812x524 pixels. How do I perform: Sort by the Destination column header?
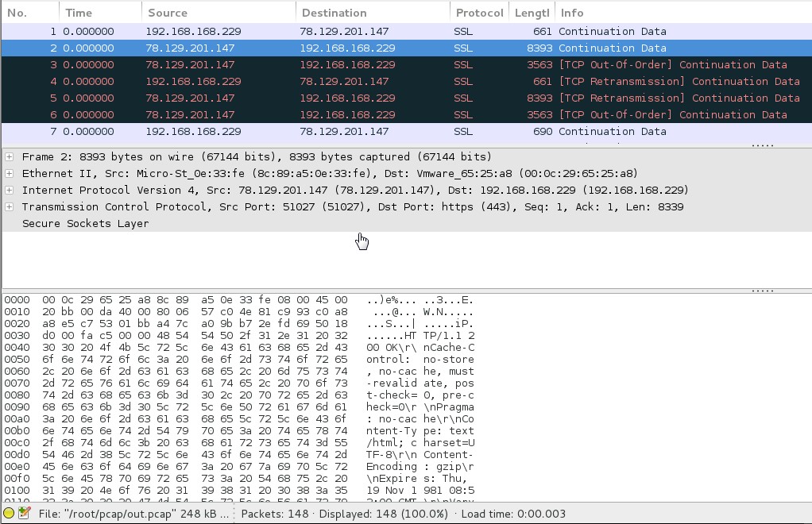click(373, 13)
